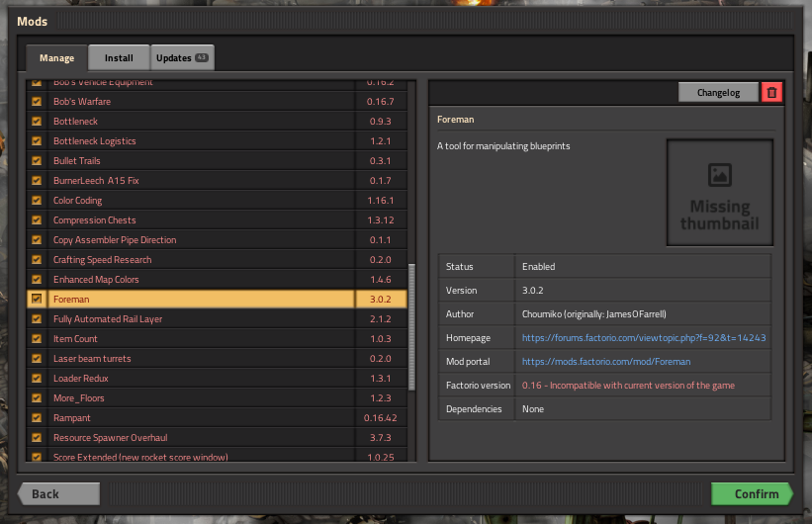Switch to the Manage tab
Viewport: 812px width, 524px height.
[x=57, y=58]
